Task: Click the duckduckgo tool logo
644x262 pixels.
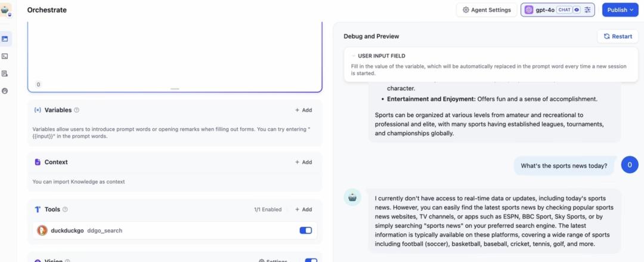Action: (x=42, y=230)
